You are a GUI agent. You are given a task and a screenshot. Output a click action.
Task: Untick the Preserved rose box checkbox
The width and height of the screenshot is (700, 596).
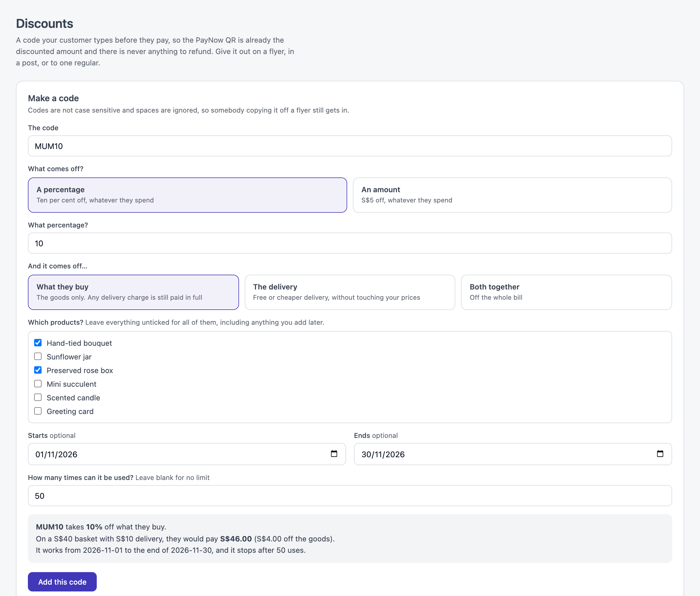(38, 370)
